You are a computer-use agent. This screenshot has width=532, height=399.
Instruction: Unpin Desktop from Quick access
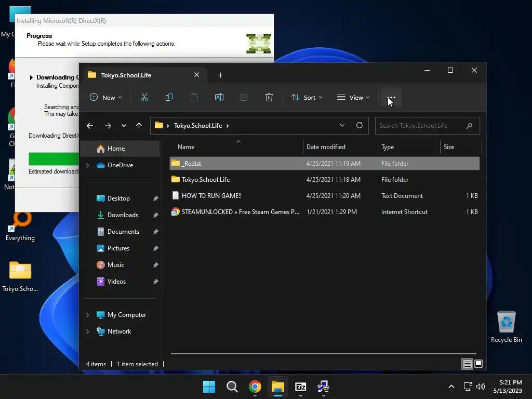coord(155,198)
